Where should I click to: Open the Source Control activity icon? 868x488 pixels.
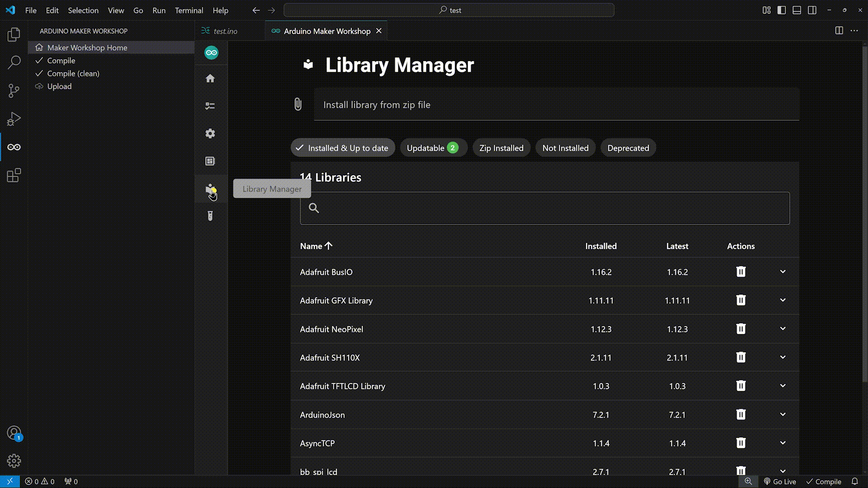click(14, 90)
